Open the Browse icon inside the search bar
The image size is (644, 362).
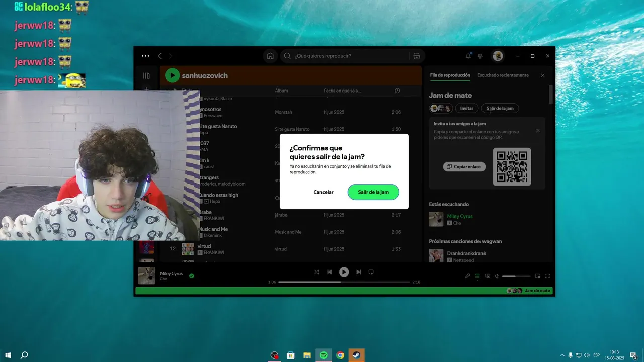pos(416,56)
